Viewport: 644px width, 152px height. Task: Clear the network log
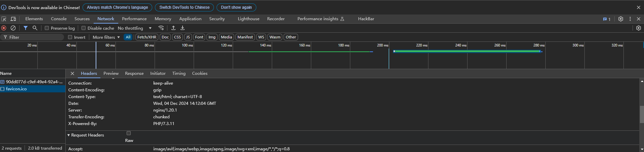coord(13,28)
